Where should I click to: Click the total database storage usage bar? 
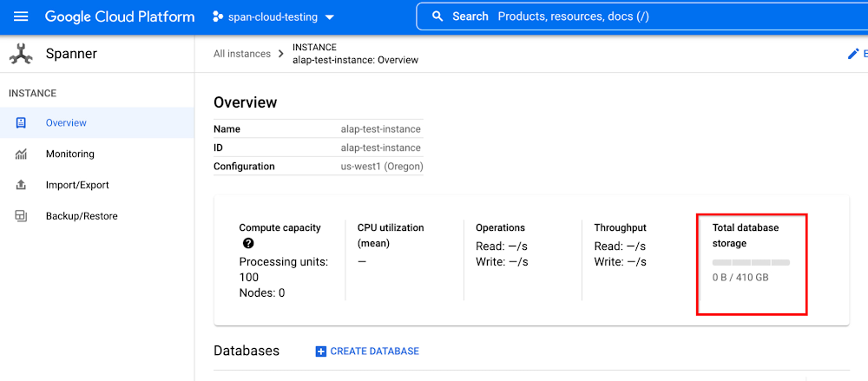(751, 261)
